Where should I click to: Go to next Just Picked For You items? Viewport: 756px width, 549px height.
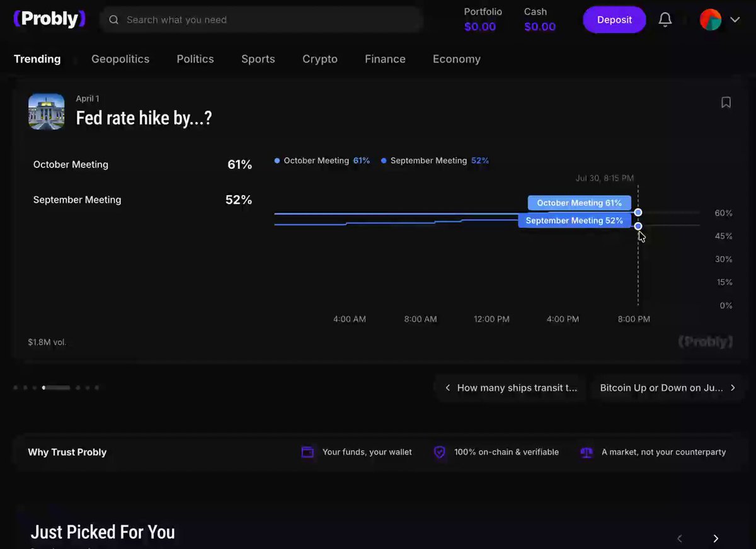point(716,538)
